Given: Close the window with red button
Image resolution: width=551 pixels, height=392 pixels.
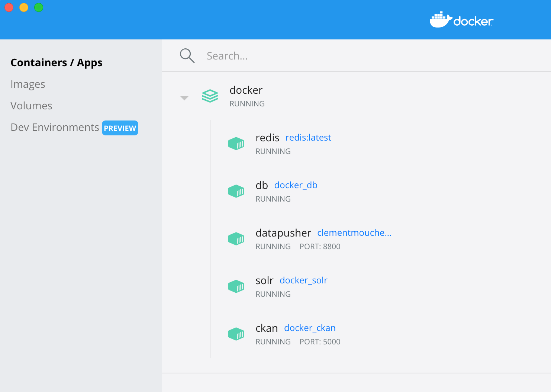Looking at the screenshot, I should pyautogui.click(x=9, y=7).
